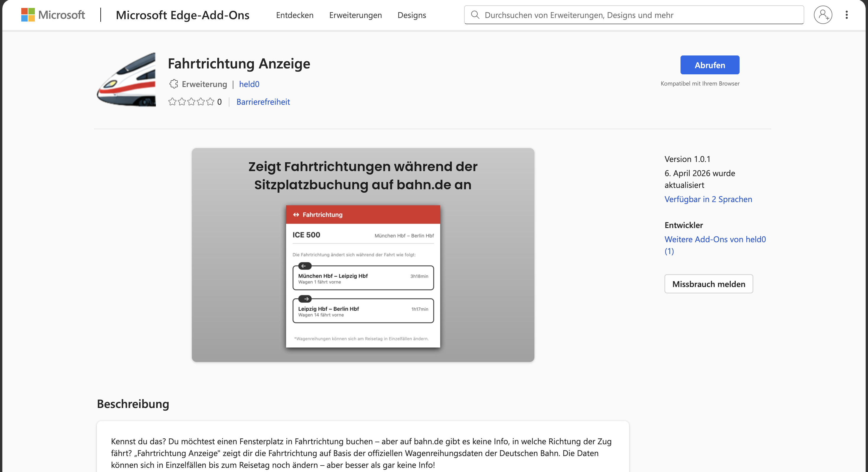Click the Microsoft logo
This screenshot has width=868, height=472.
click(x=53, y=15)
